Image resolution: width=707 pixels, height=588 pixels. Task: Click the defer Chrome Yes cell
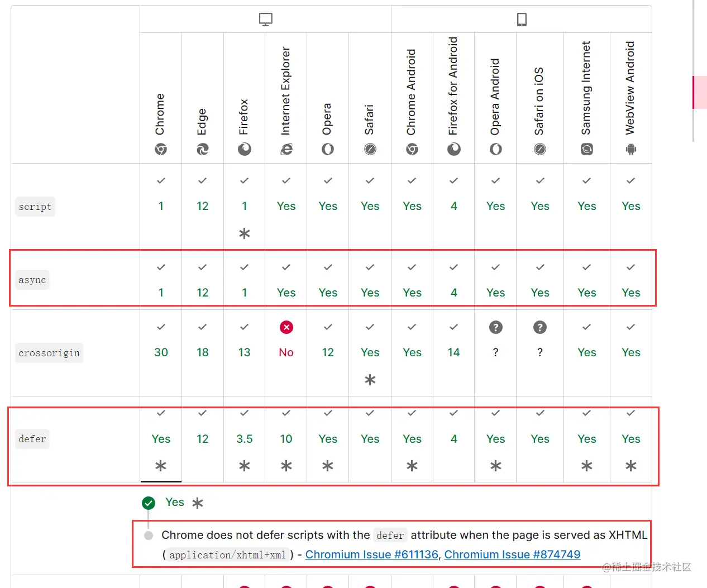point(161,439)
